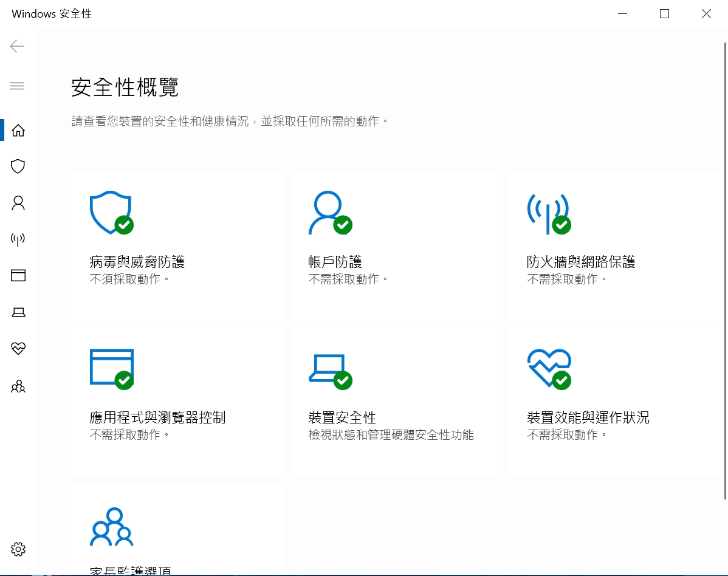Image resolution: width=728 pixels, height=576 pixels.
Task: Expand the hamburger navigation menu
Action: (17, 86)
